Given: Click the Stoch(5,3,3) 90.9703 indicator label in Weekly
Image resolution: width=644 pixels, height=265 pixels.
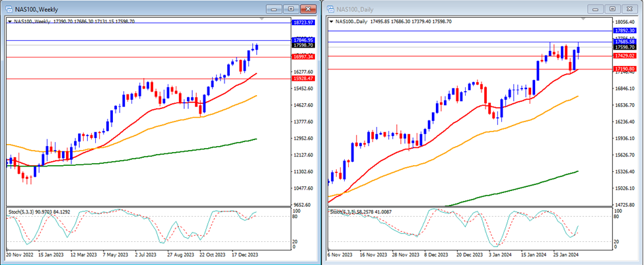Looking at the screenshot, I should [x=40, y=212].
